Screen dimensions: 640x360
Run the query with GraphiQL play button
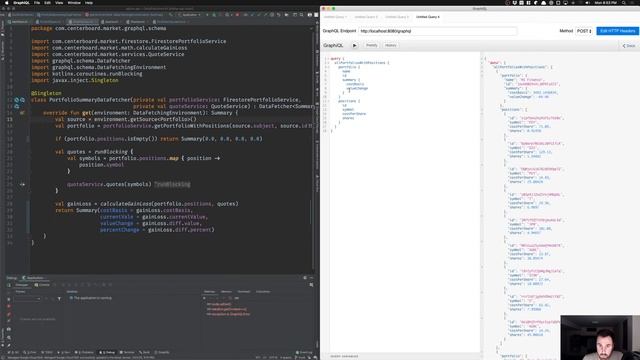[354, 45]
